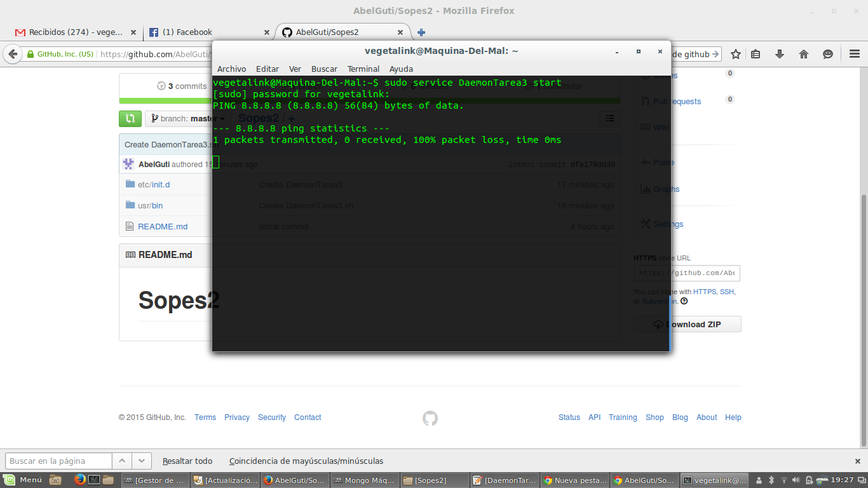Open the Buscar menu in terminal
868x488 pixels.
click(x=324, y=69)
